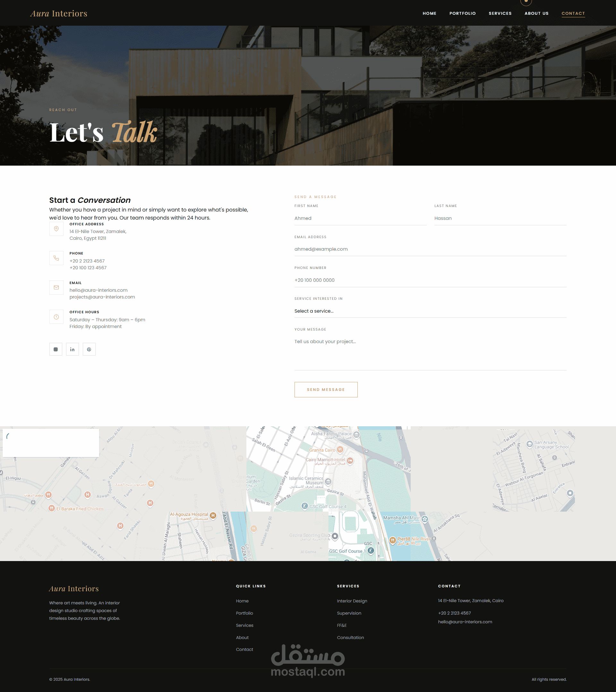616x692 pixels.
Task: Click hello@aura-interiors.com in the footer
Action: point(465,622)
